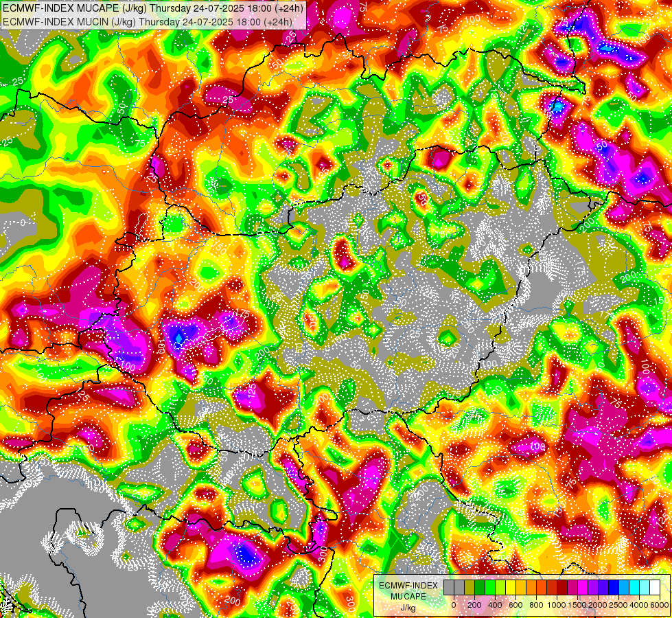Click the '400' value on legend scale
This screenshot has height=618, width=672.
pyautogui.click(x=495, y=605)
